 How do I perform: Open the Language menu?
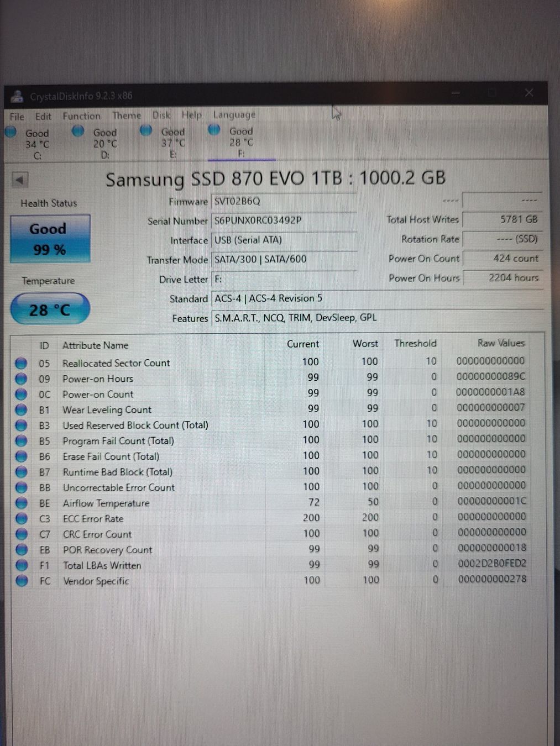[x=234, y=114]
